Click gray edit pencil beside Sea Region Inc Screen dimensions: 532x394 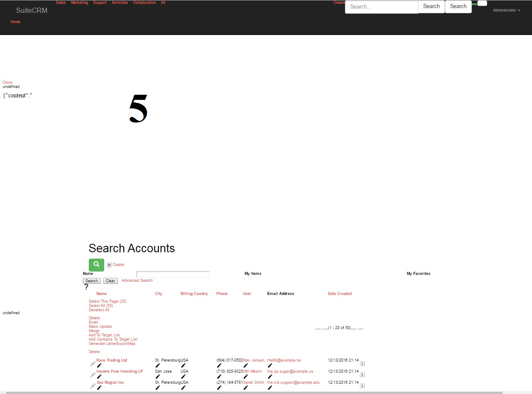tap(93, 386)
